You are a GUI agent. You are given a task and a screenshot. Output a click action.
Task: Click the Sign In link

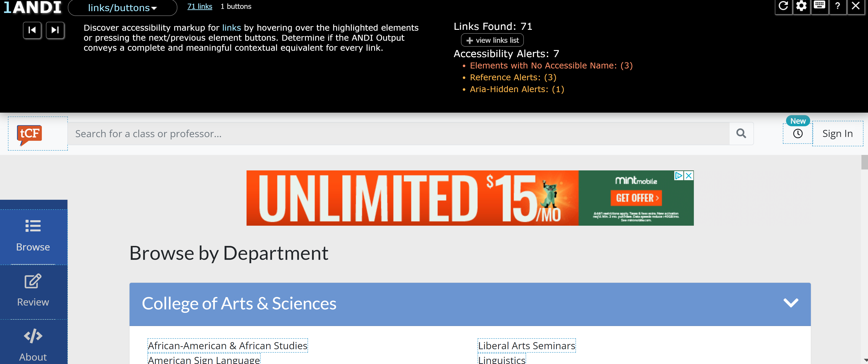click(x=837, y=134)
